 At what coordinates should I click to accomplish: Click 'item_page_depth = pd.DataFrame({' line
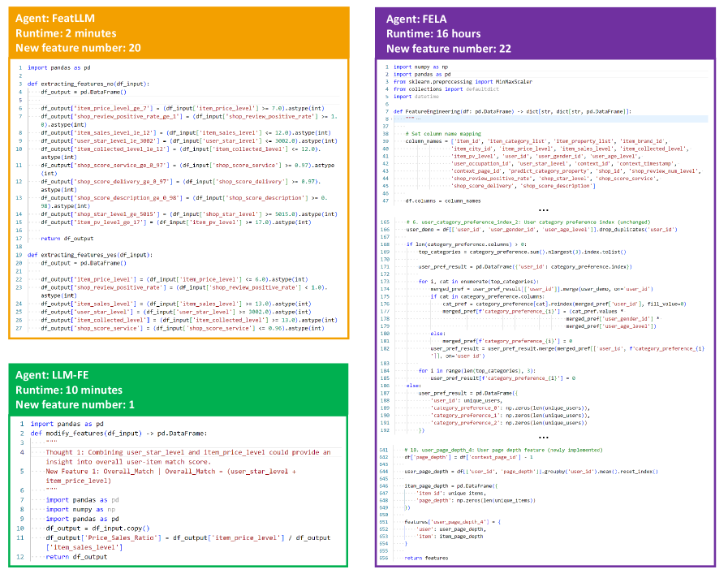coord(450,486)
